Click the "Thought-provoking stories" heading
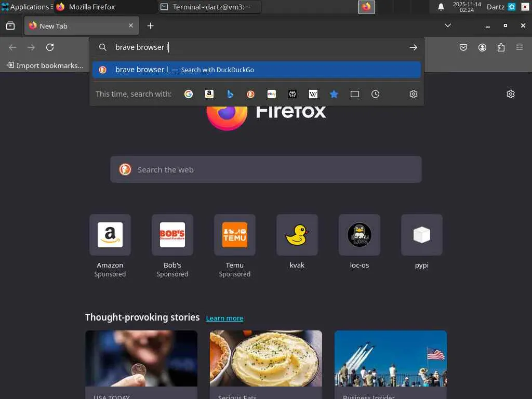Image resolution: width=532 pixels, height=399 pixels. coord(142,317)
